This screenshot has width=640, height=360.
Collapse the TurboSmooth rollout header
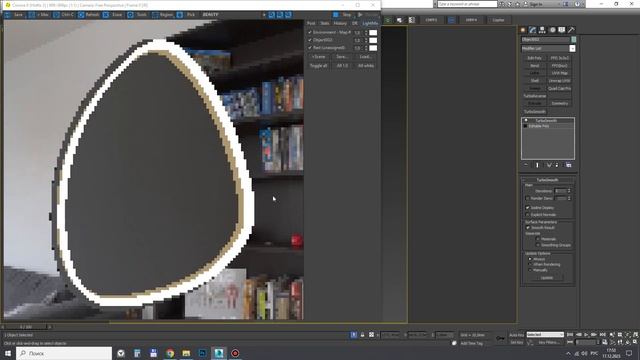click(x=547, y=180)
